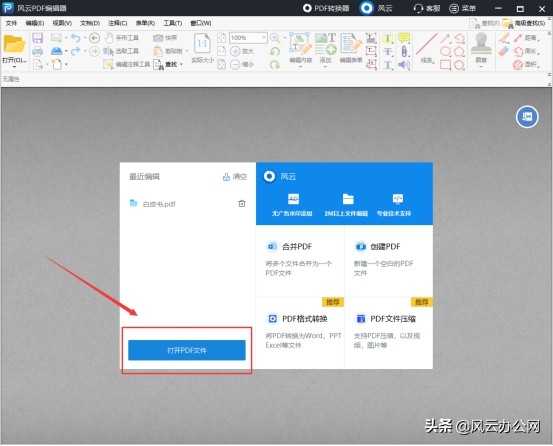Open recent file 白皮书.pdf
The width and height of the screenshot is (553, 446).
(159, 204)
